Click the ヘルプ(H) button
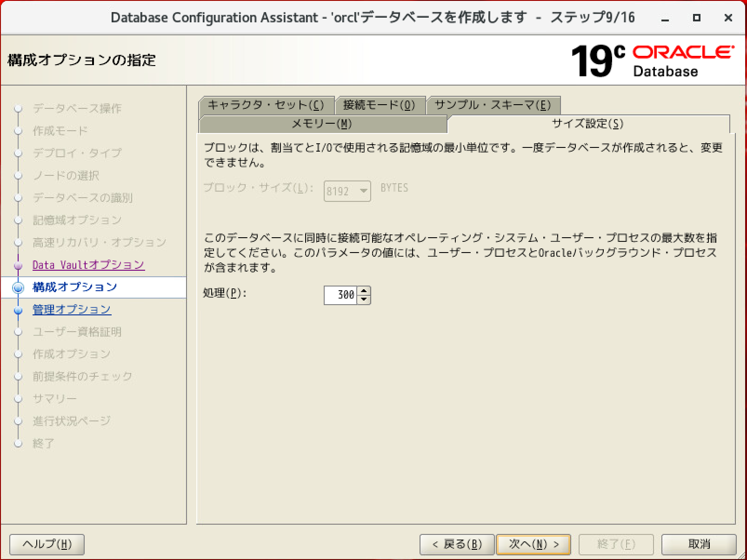The width and height of the screenshot is (747, 560). [x=47, y=544]
